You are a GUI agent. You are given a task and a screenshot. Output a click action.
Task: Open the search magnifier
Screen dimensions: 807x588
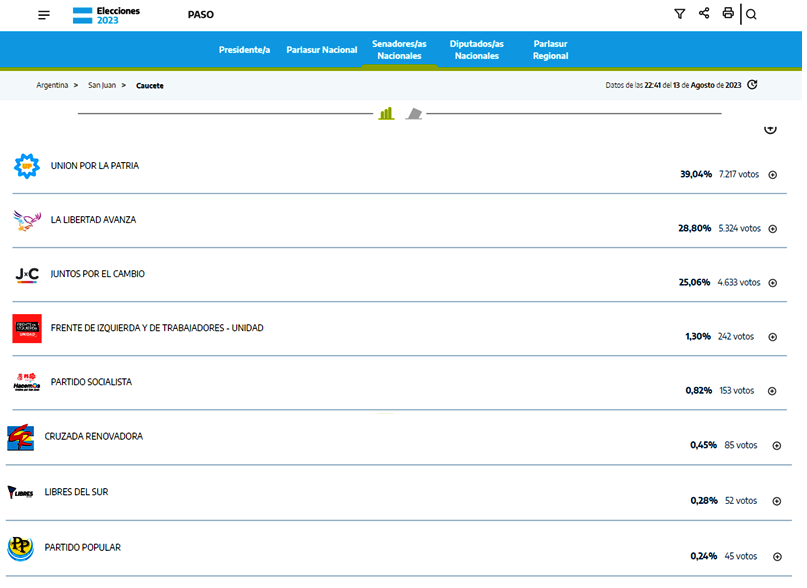click(752, 15)
